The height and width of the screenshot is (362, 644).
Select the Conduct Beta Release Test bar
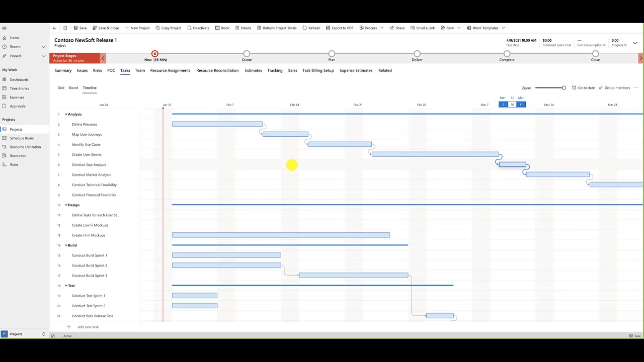point(440,316)
